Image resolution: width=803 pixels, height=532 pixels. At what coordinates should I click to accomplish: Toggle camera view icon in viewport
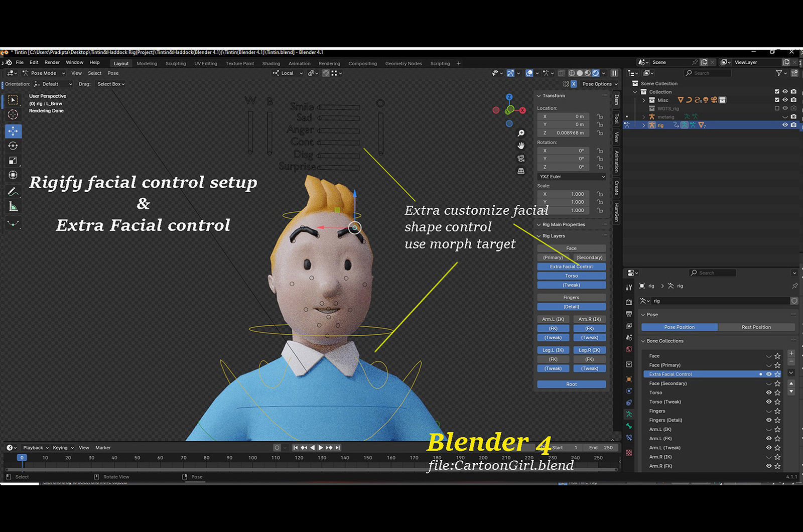point(521,158)
